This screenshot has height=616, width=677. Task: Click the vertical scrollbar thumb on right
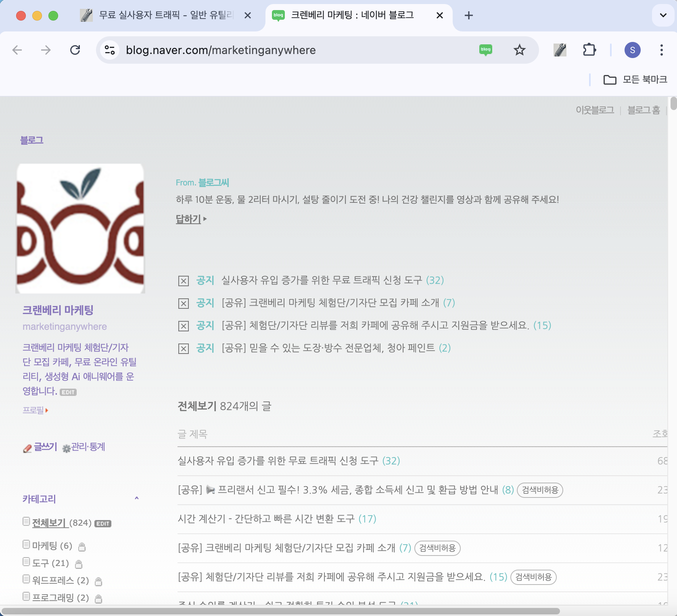(673, 103)
